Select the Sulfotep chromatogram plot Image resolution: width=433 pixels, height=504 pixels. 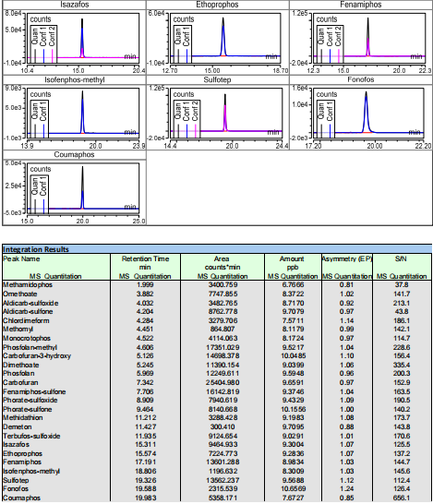tap(226, 114)
